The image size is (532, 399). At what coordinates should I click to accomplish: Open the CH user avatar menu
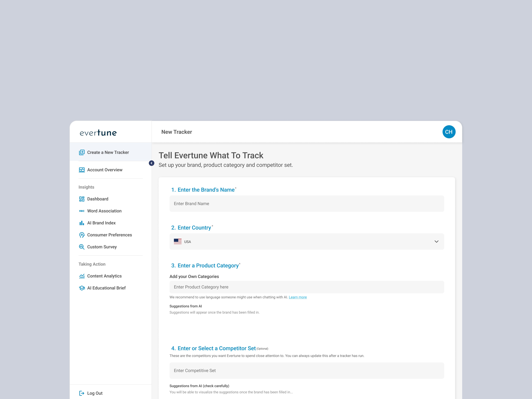(449, 132)
